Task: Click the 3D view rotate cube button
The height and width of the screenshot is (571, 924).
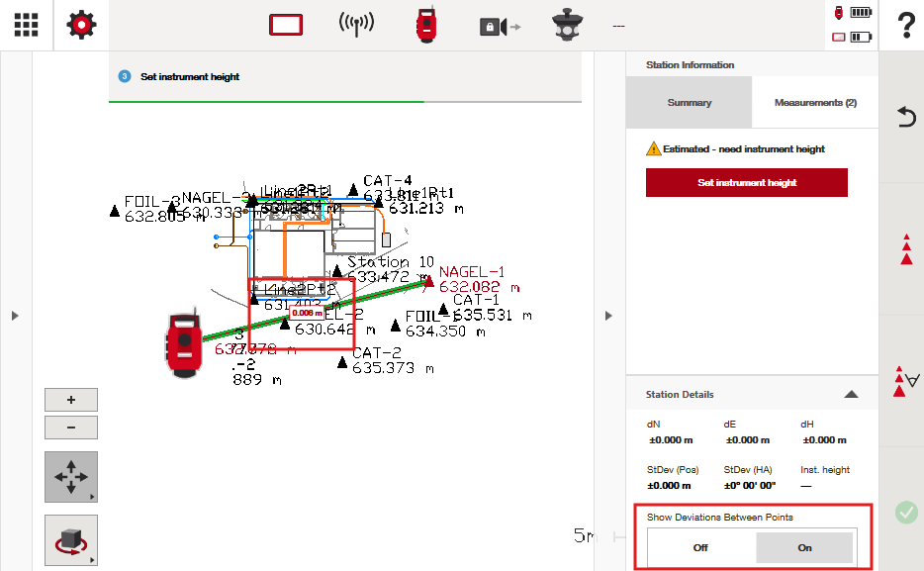Action: pyautogui.click(x=71, y=540)
